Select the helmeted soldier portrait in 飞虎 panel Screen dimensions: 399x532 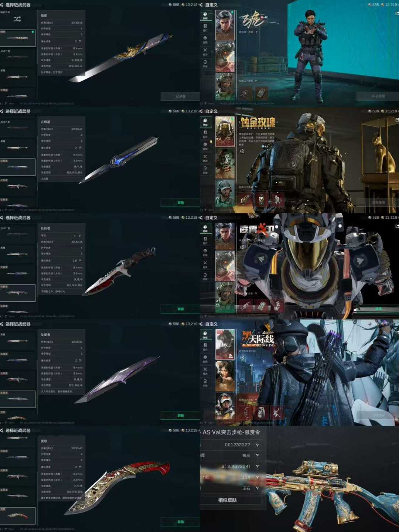point(225,87)
